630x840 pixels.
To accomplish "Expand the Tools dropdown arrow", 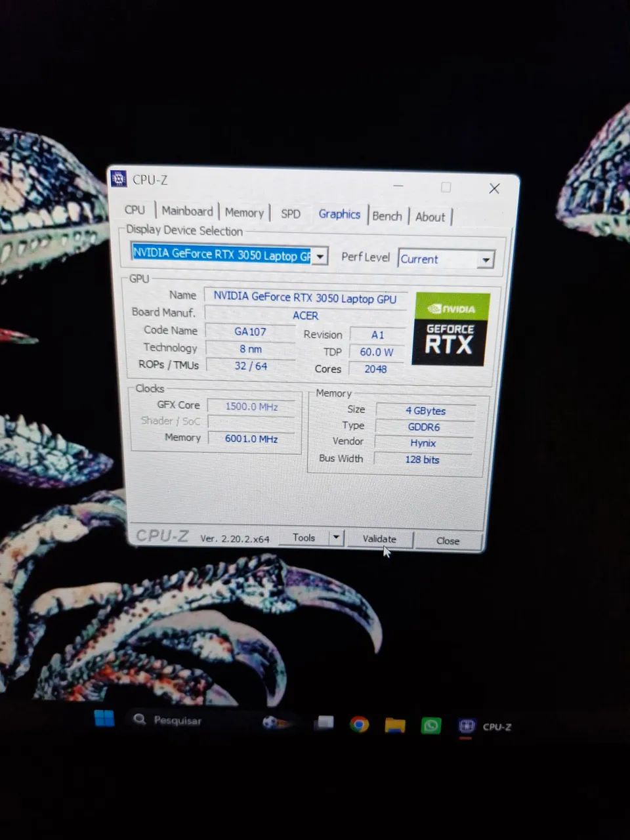I will coord(336,537).
